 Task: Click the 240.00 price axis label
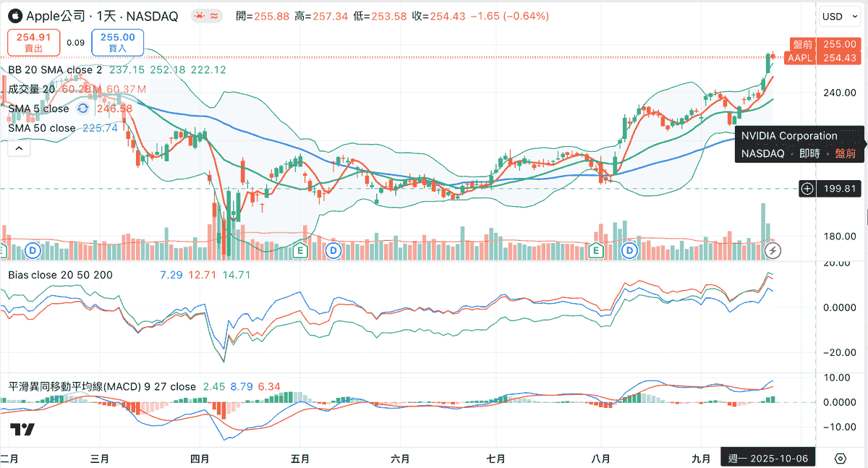point(840,93)
